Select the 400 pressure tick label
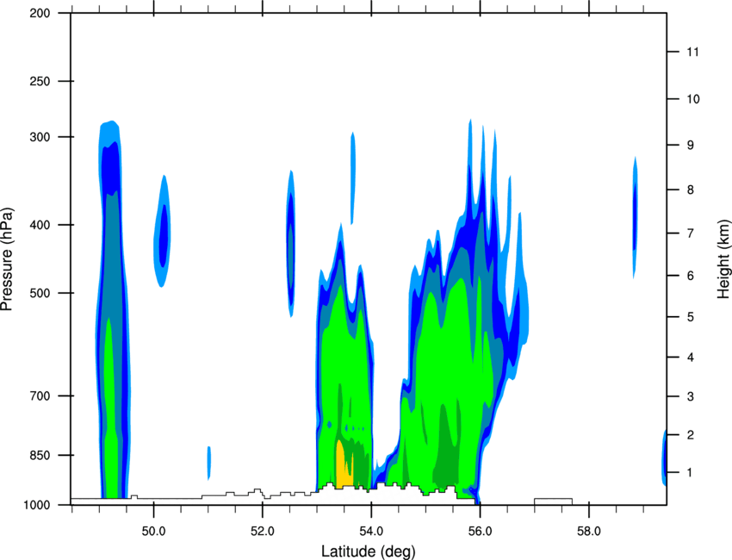Screen dimensions: 732x560 40,225
